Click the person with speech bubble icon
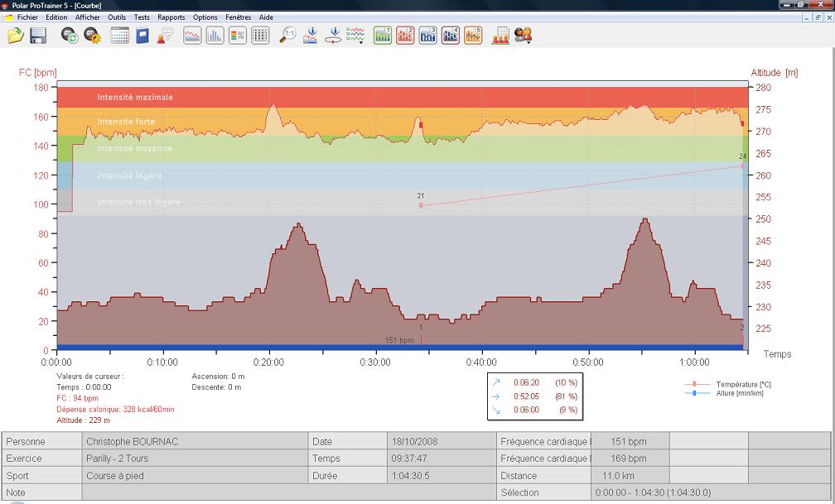835x504 pixels. tap(165, 36)
